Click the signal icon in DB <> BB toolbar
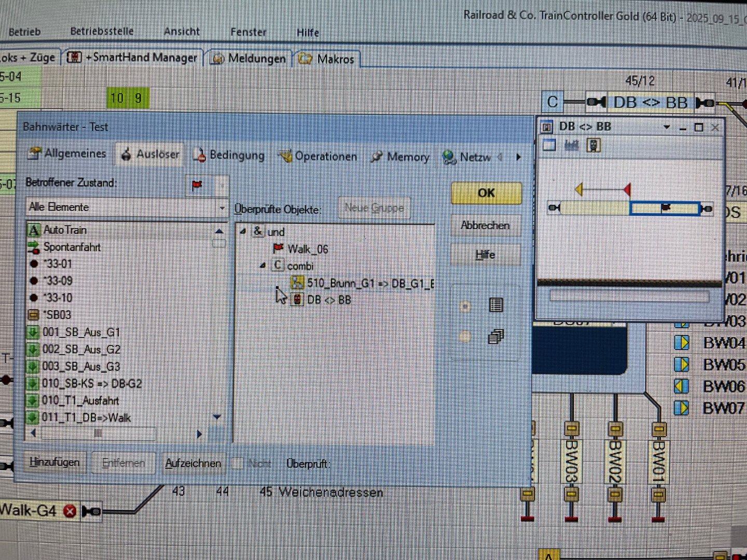Screen dimensions: 747x560 tap(593, 146)
